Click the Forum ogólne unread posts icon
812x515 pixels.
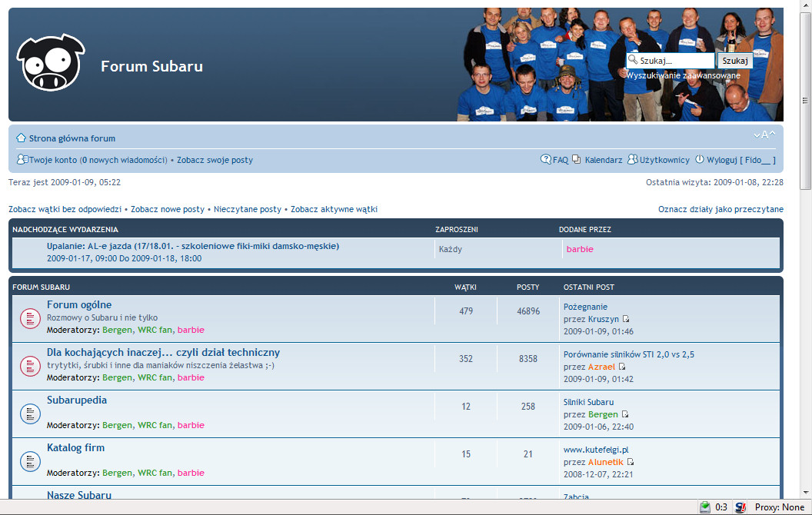pyautogui.click(x=30, y=318)
